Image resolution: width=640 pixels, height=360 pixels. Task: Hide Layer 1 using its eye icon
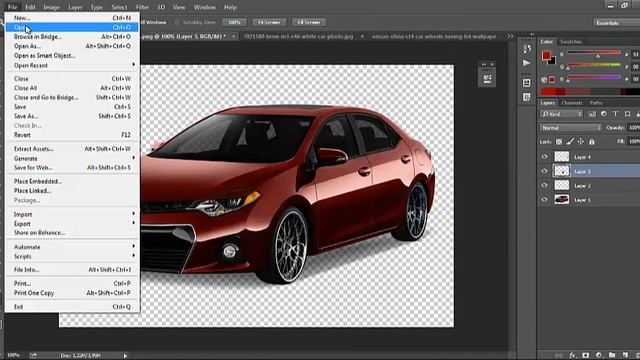[544, 200]
